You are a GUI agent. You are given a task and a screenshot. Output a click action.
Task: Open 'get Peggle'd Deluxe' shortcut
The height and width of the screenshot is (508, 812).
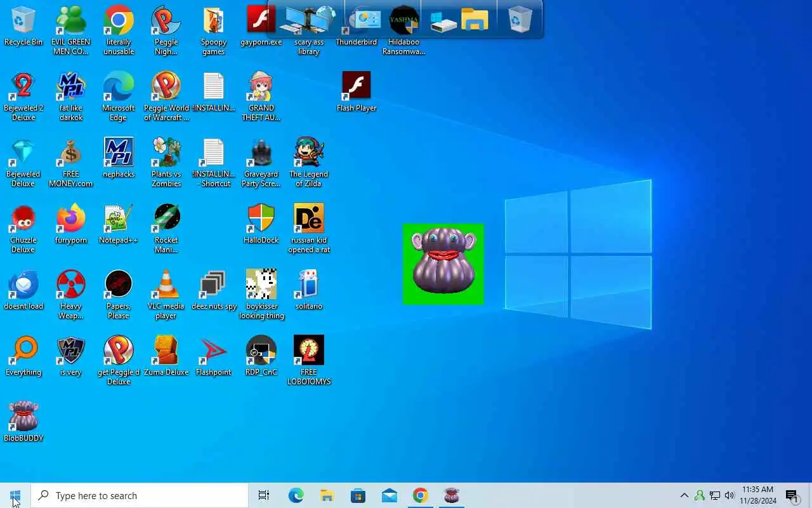(119, 361)
